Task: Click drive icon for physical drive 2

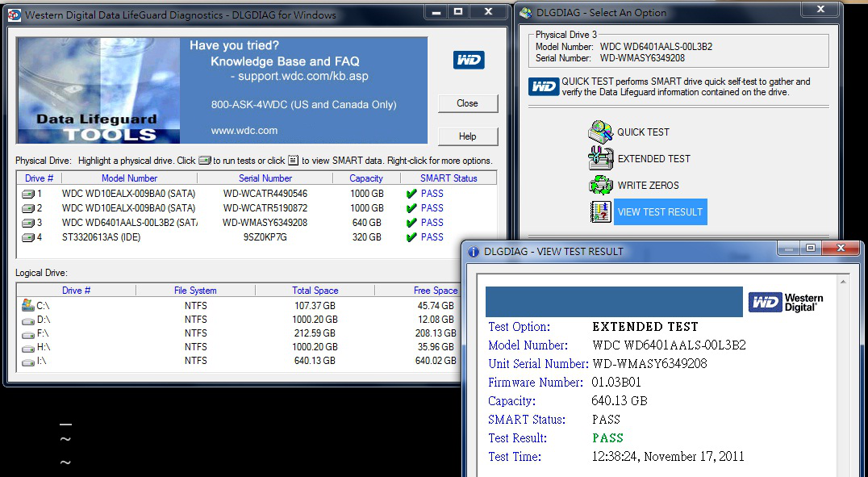Action: click(27, 208)
